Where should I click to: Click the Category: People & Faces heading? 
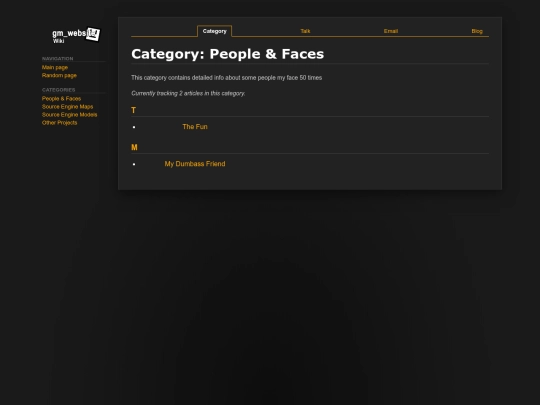pyautogui.click(x=228, y=54)
